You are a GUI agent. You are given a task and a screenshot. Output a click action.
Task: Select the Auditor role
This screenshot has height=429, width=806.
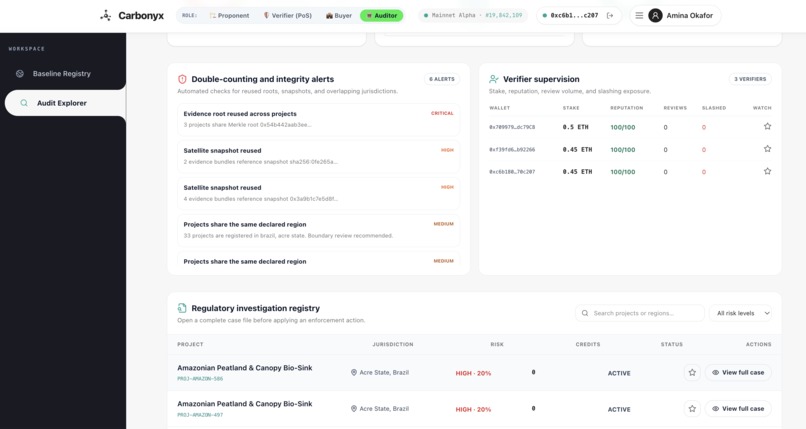[381, 15]
